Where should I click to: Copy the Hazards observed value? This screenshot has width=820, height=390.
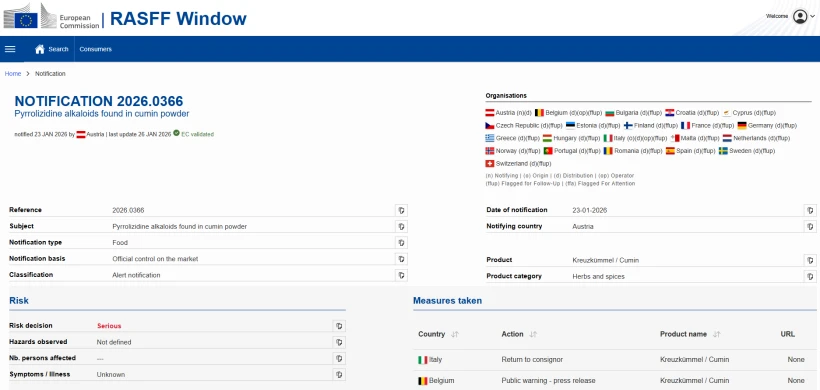339,342
